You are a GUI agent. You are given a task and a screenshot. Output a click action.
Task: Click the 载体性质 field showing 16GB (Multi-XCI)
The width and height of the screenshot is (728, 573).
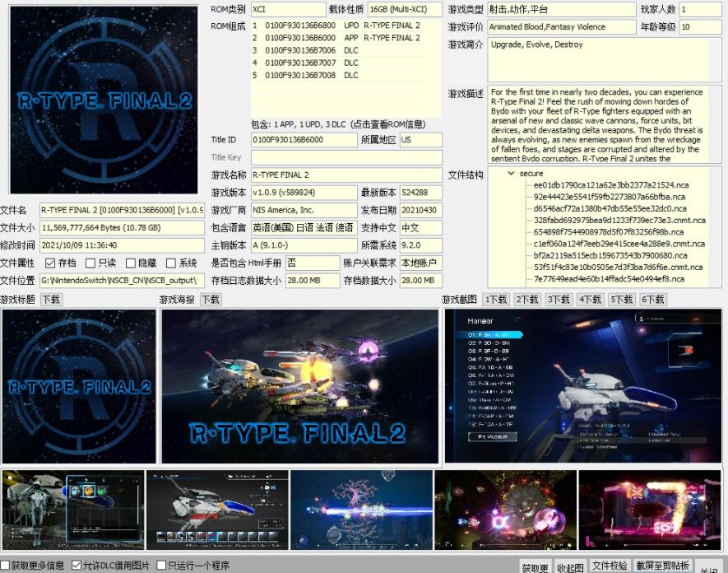(x=405, y=9)
